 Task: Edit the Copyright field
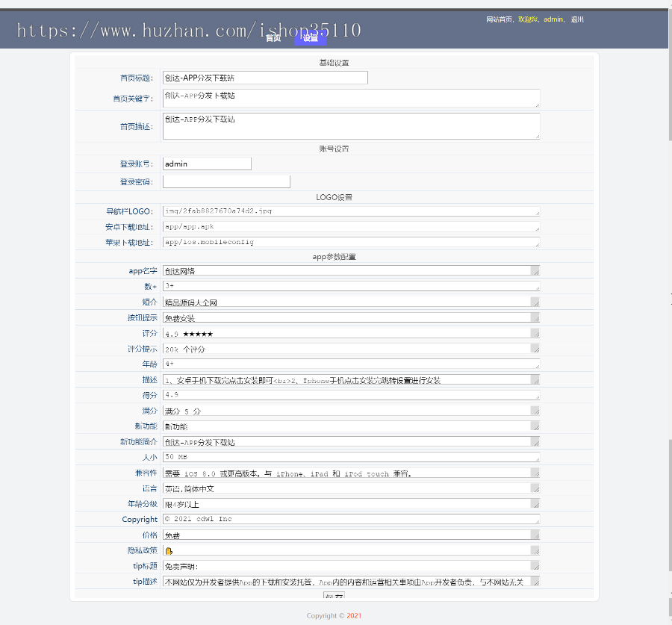(351, 519)
